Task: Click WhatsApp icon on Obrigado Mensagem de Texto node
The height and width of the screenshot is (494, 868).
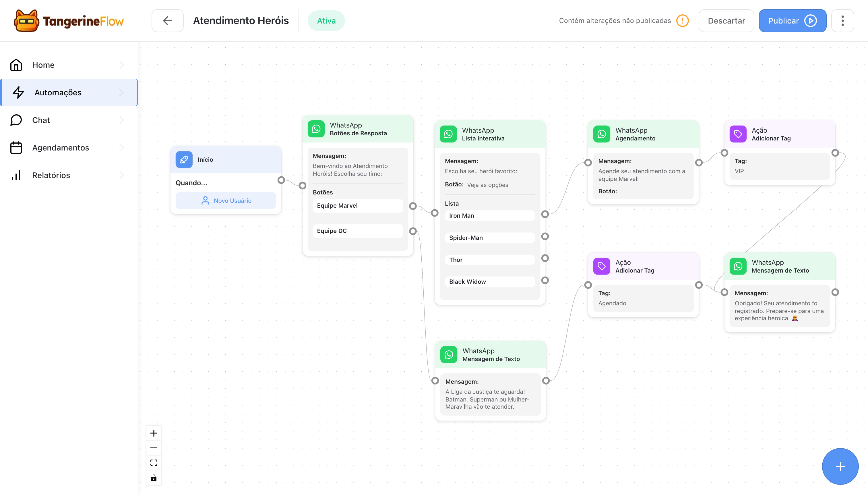Action: coord(738,266)
